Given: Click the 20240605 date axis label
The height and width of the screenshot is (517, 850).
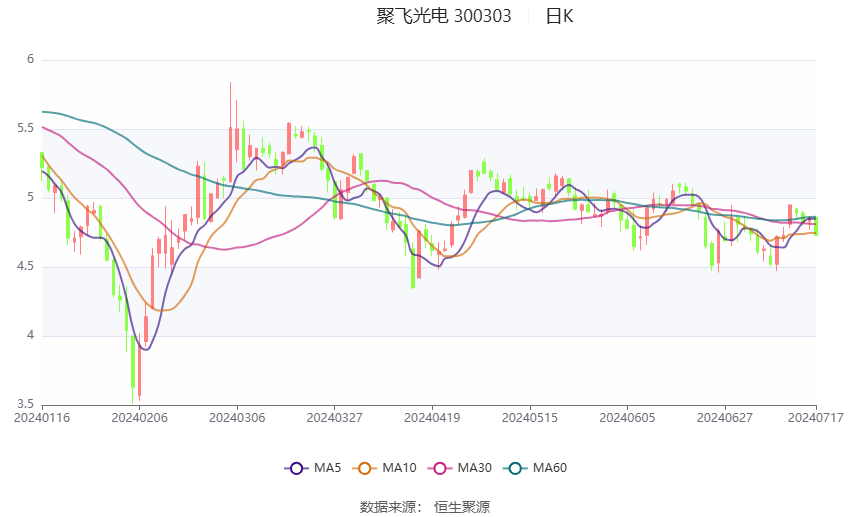Looking at the screenshot, I should click(627, 418).
